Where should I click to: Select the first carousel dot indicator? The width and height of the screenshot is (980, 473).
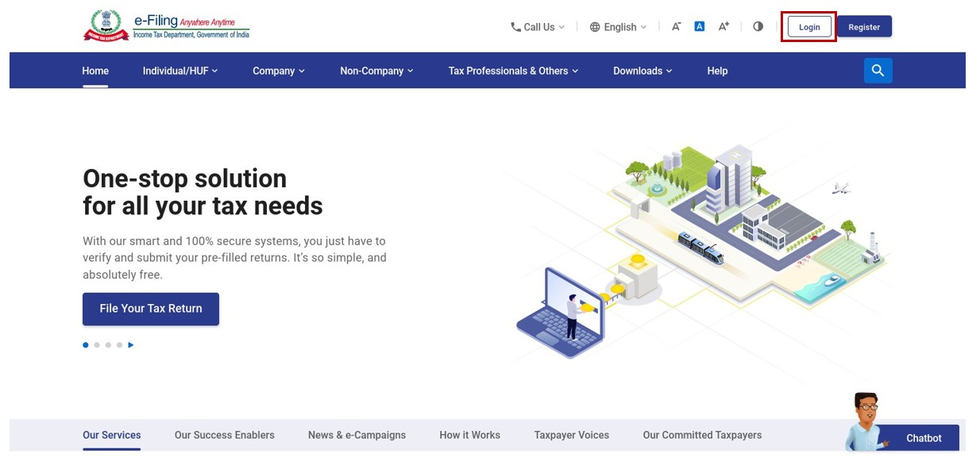[85, 344]
